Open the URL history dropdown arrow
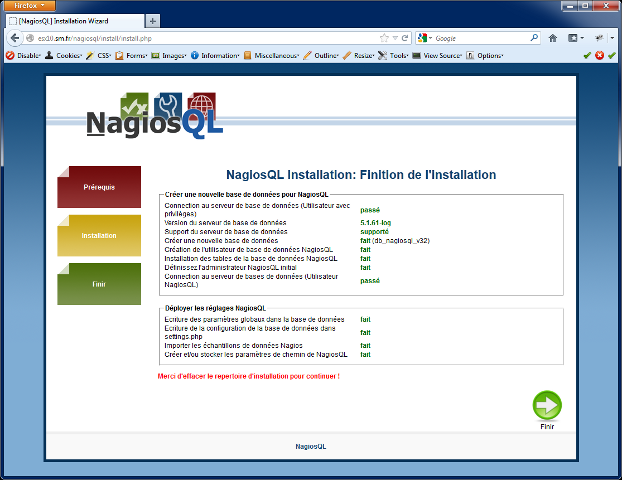 (395, 38)
